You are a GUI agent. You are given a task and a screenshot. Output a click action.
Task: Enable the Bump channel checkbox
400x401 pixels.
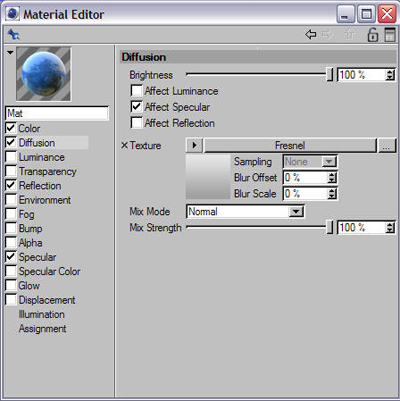[11, 228]
